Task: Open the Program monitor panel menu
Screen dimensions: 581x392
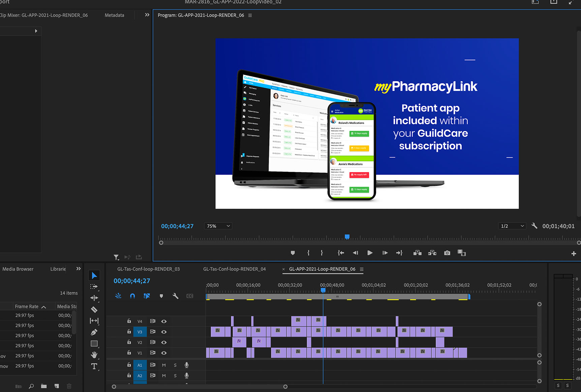Action: [x=250, y=15]
